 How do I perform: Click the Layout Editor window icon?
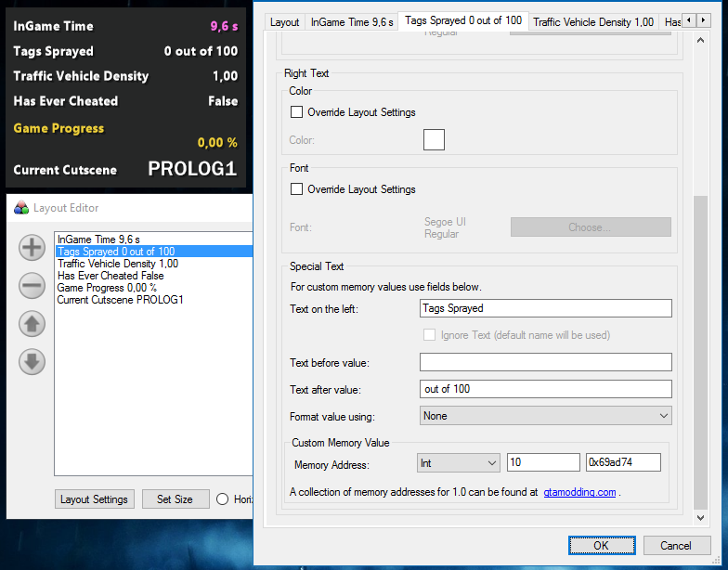(21, 208)
